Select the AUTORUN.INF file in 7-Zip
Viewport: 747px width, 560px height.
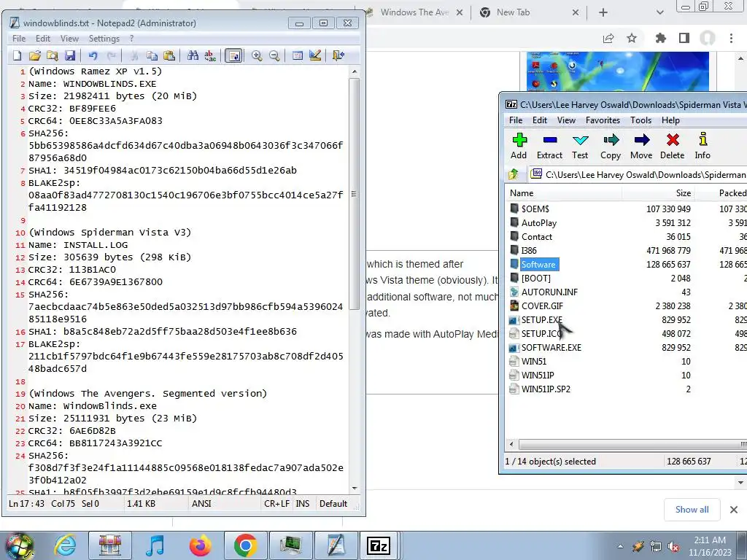pyautogui.click(x=549, y=292)
